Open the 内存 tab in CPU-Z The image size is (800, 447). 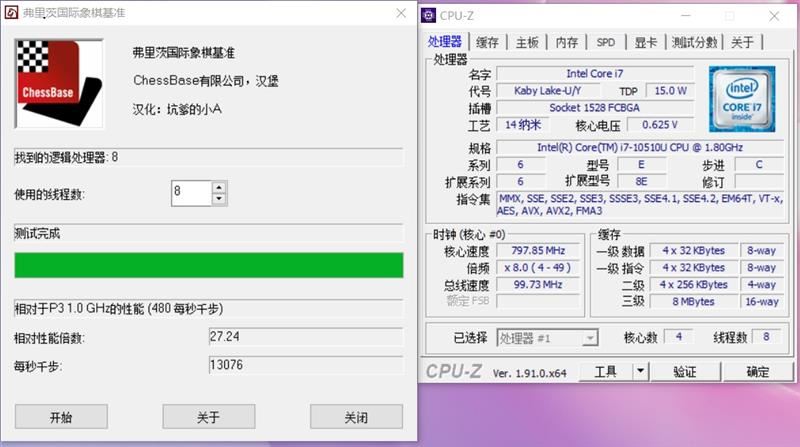pos(567,42)
